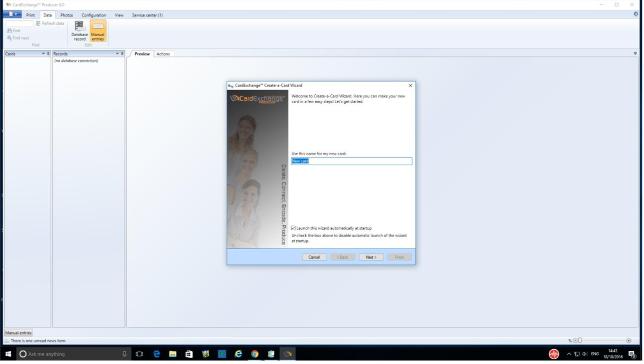Open the Cards panel dropdown menu
Screen dimensions: 644x364
tap(43, 54)
